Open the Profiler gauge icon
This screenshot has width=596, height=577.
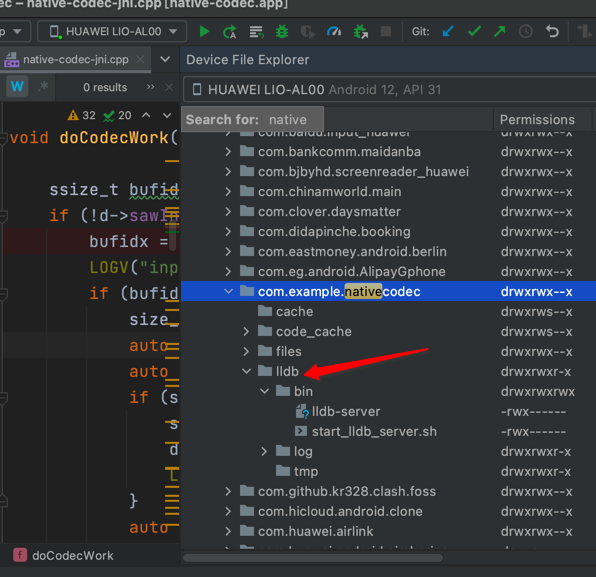point(334,32)
